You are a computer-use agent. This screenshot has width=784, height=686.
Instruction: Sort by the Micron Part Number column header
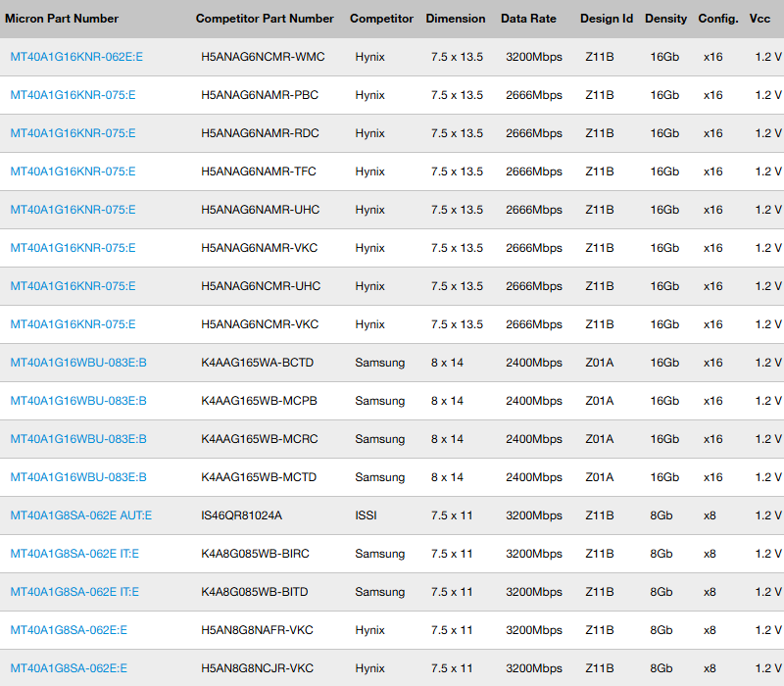tap(62, 19)
